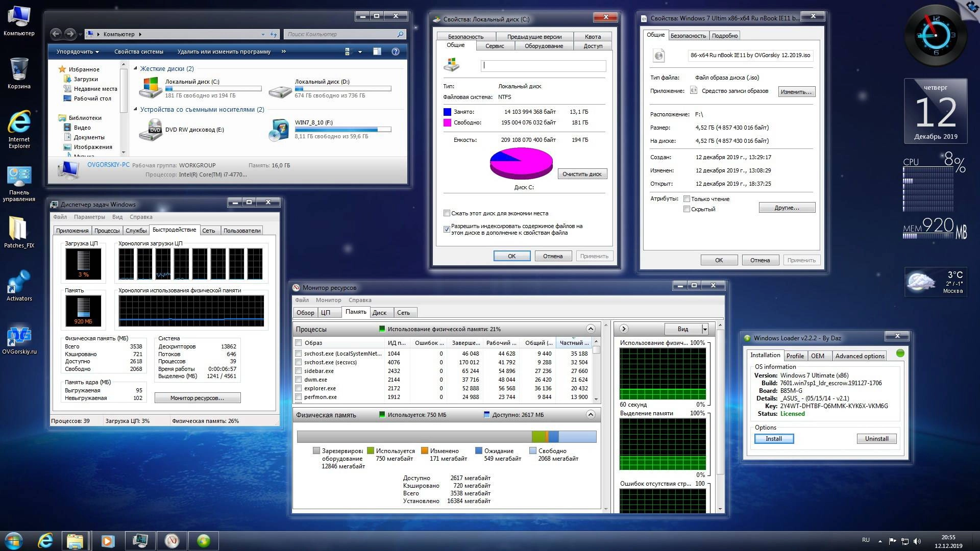Toggle the preview pane icon in explorer
The image size is (980, 551).
tap(377, 52)
